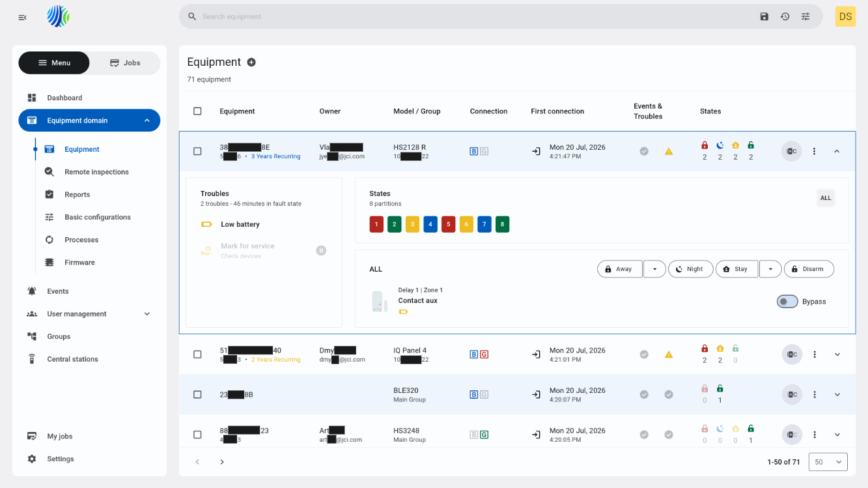Toggle the Bypass switch for Contact aux
This screenshot has height=488, width=868.
click(787, 302)
